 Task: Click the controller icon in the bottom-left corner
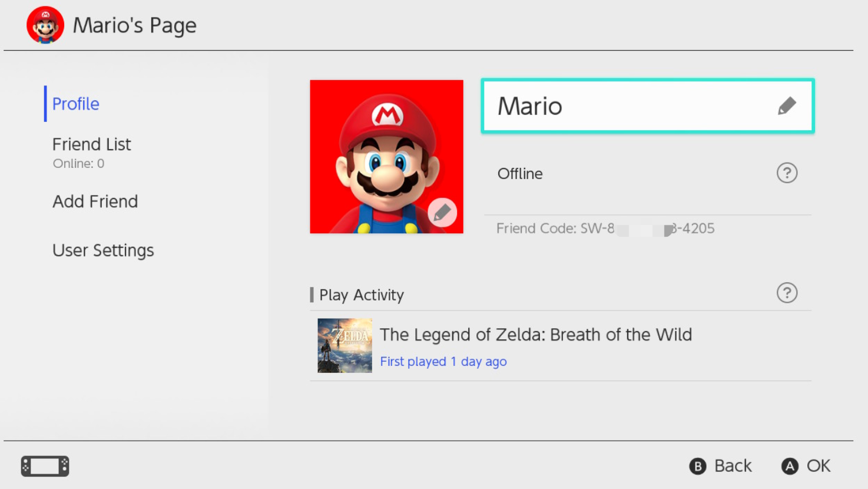click(45, 466)
